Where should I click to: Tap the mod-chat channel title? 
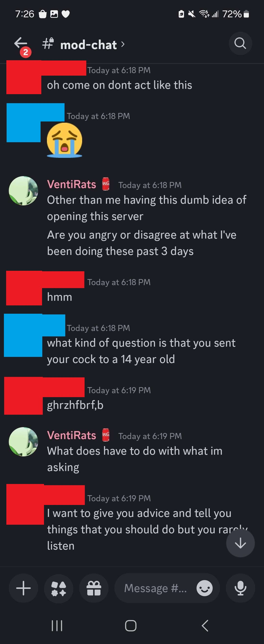tap(88, 45)
